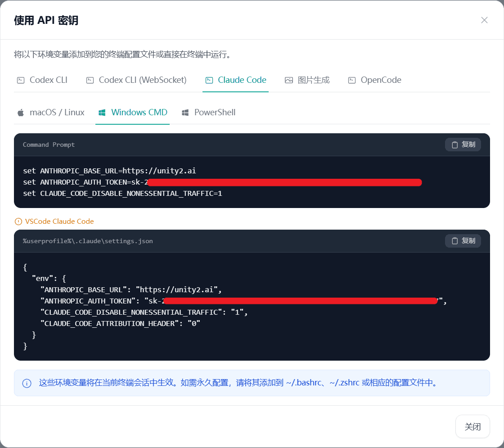Screen dimensions: 504x448
Task: Click the "CLAUDE_CODE_ATTRIBUTION_HEADER": "0" line
Action: pos(120,324)
